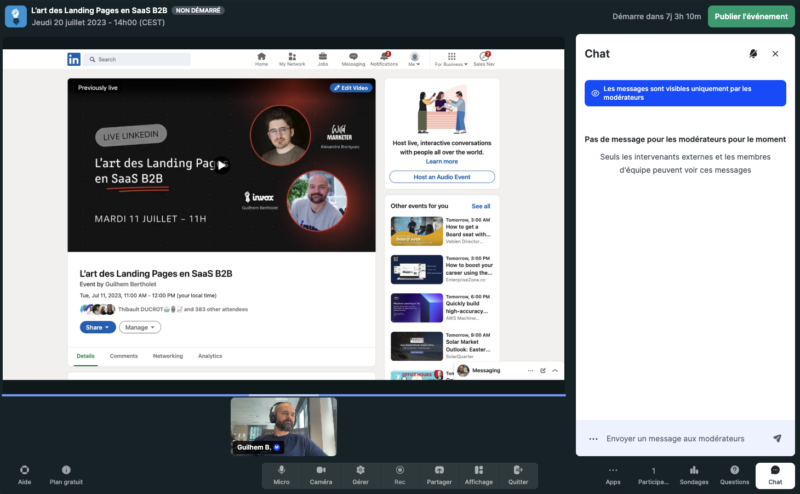This screenshot has height=494, width=800.
Task: Toggle the Micro microphone button
Action: (281, 475)
